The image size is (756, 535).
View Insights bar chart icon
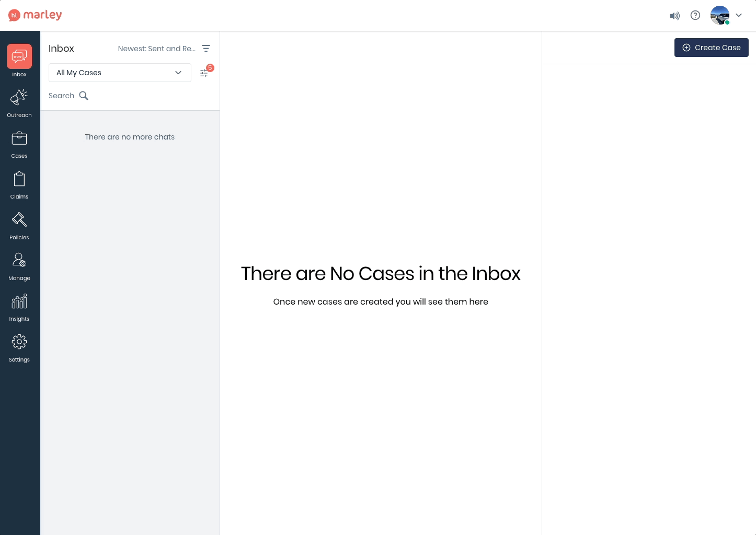click(x=19, y=301)
